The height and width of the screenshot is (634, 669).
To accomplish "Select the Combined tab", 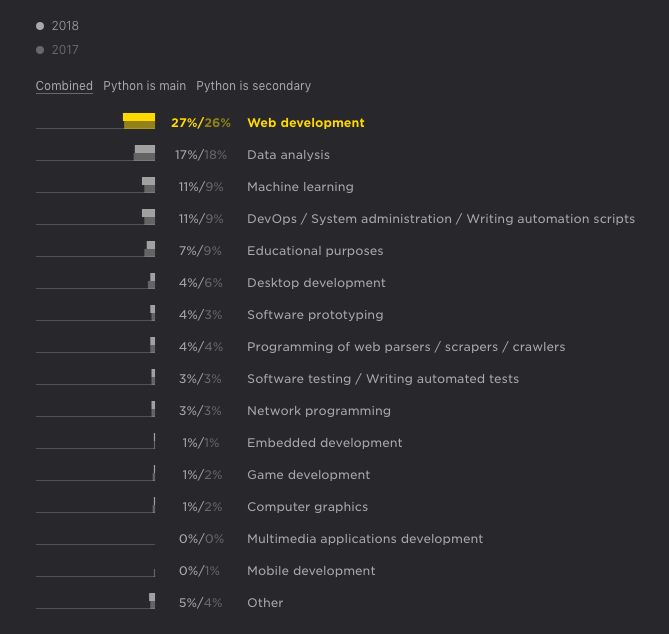I will point(64,86).
